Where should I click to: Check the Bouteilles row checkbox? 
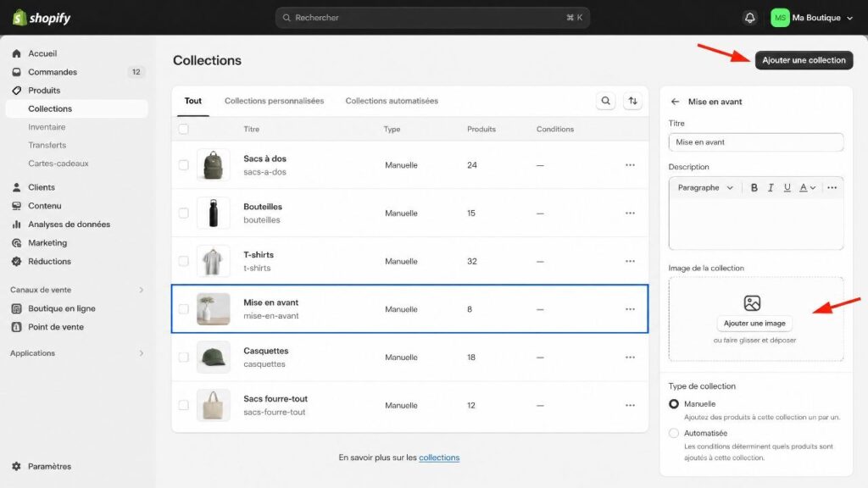click(184, 213)
